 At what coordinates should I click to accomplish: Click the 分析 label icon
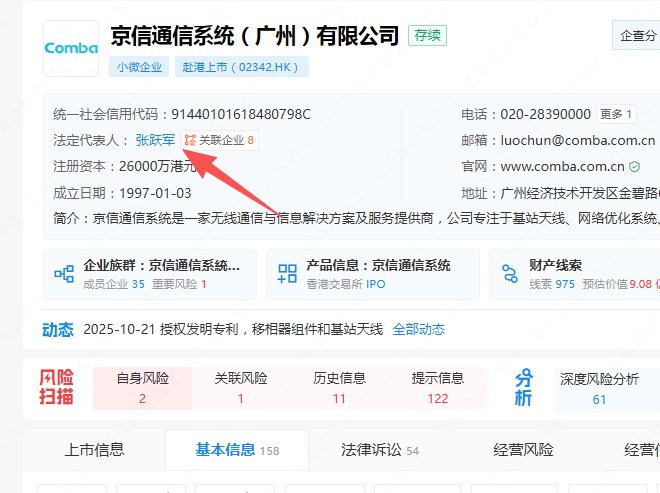tap(524, 388)
